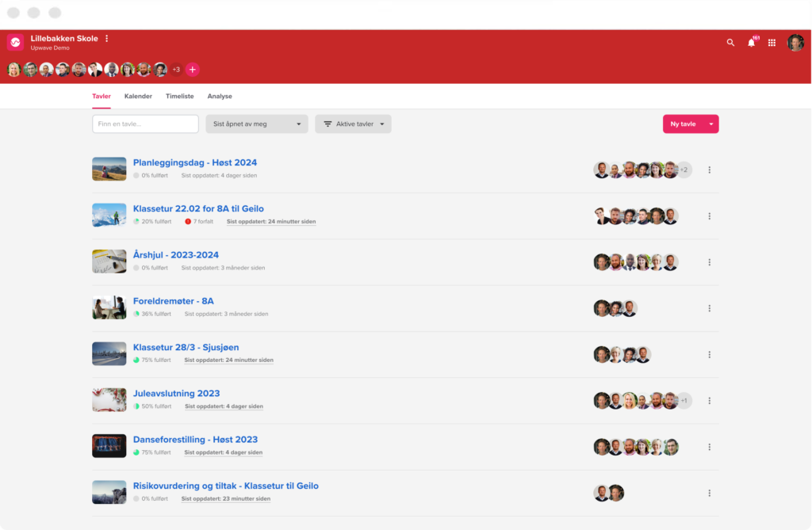Open the search magnifier icon

(x=730, y=43)
